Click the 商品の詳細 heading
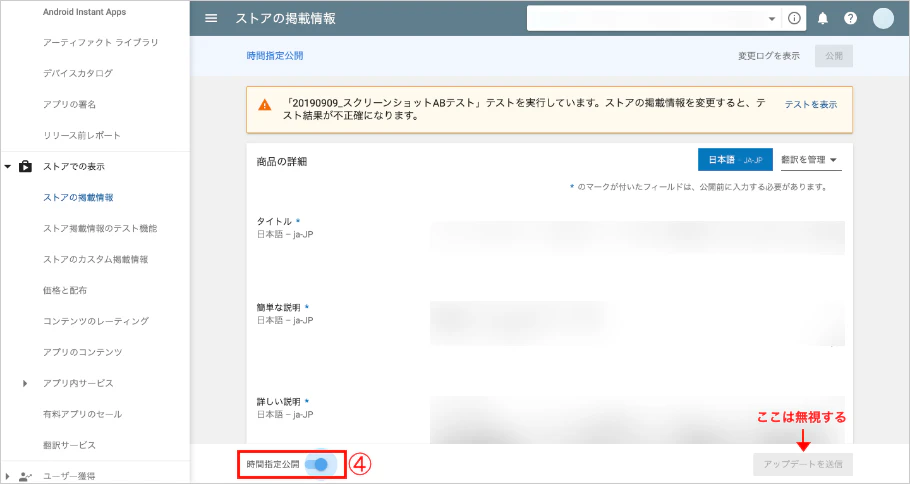The height and width of the screenshot is (484, 910). (281, 162)
